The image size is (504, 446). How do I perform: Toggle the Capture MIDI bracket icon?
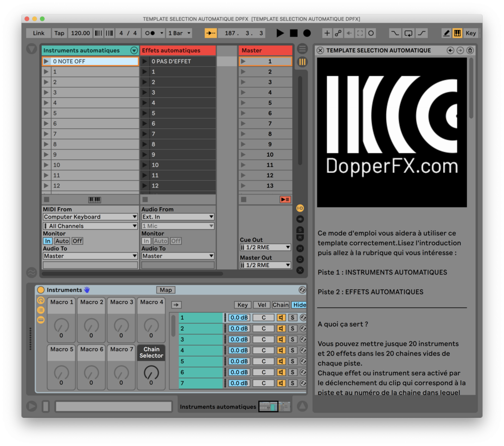pyautogui.click(x=360, y=33)
